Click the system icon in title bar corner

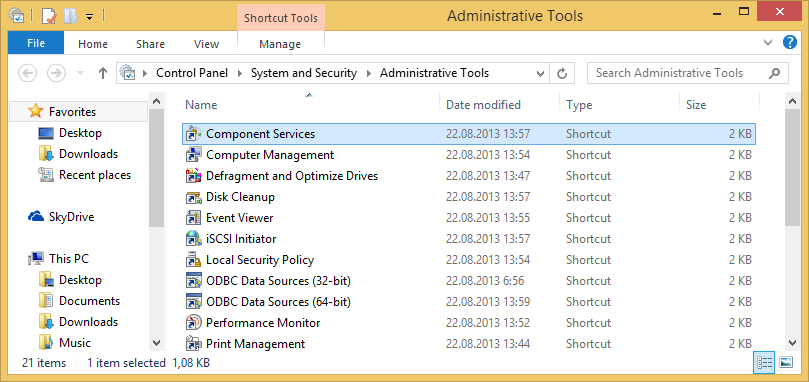click(x=17, y=16)
